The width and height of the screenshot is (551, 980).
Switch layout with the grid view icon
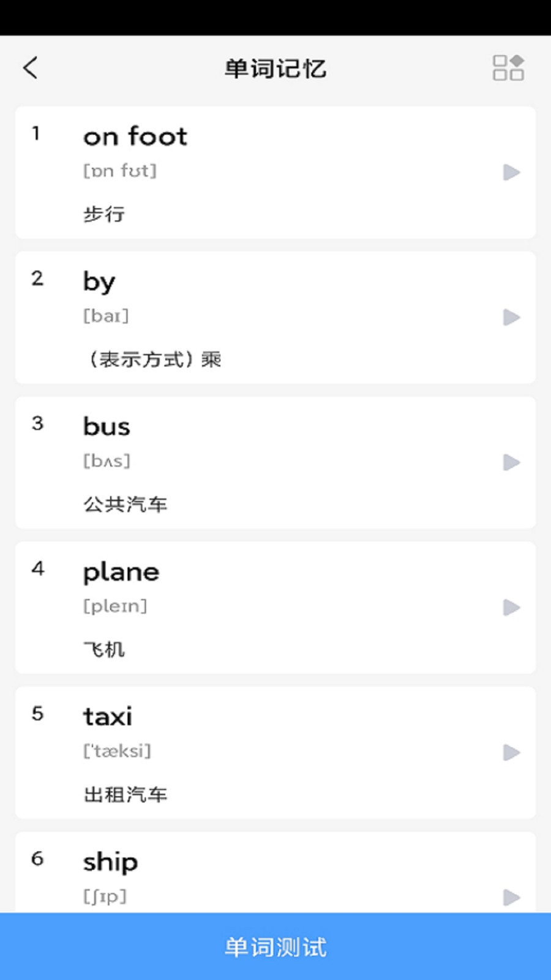(x=508, y=68)
